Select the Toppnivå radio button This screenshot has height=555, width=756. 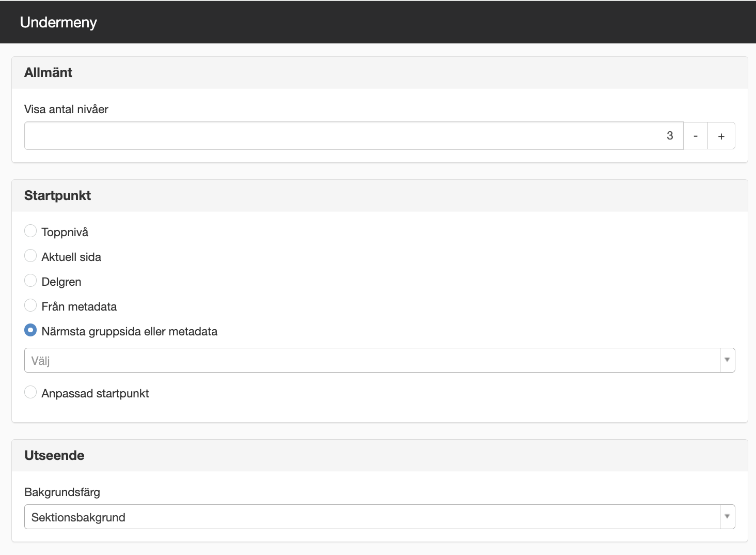(30, 231)
